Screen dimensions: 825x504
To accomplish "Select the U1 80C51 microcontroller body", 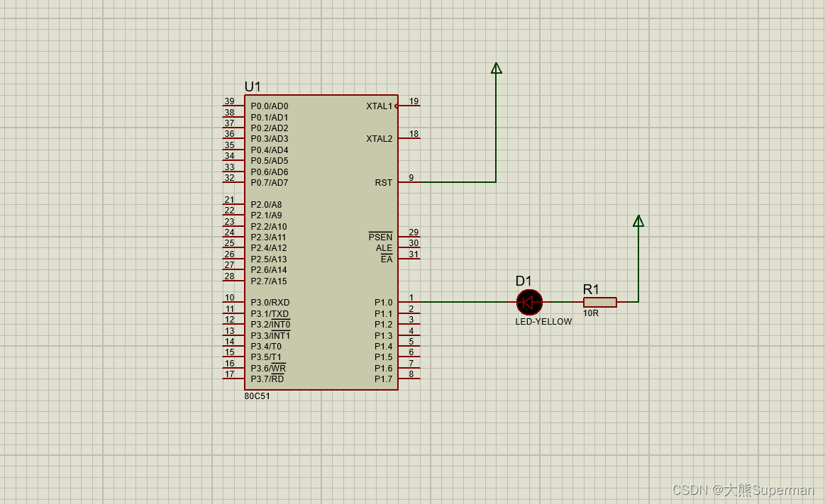I will 321,242.
